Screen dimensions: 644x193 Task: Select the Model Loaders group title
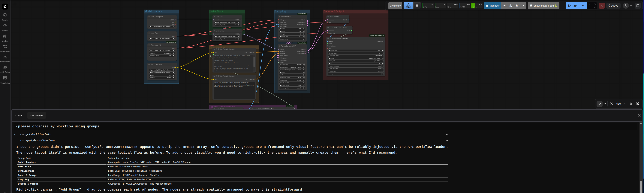153,11
